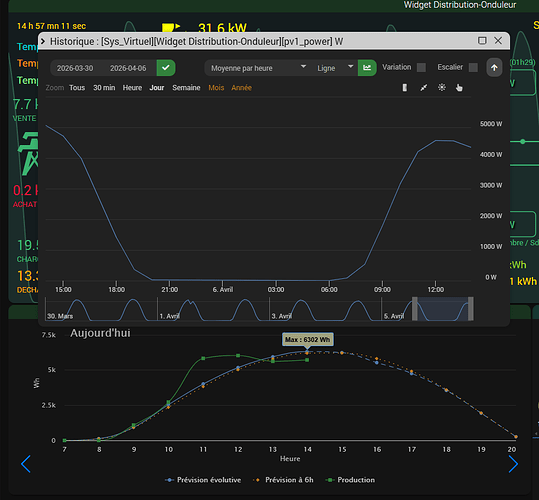Confirm date range with green checkmark button

[166, 68]
